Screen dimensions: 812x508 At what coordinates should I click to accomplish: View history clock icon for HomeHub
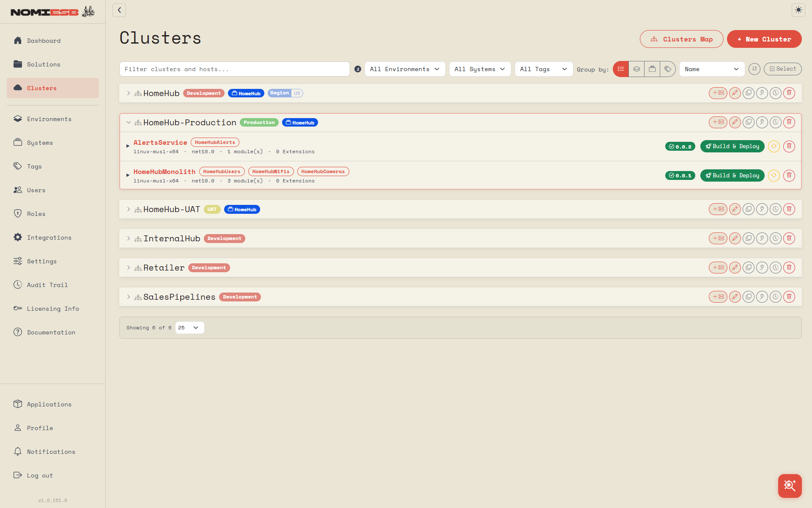click(776, 93)
